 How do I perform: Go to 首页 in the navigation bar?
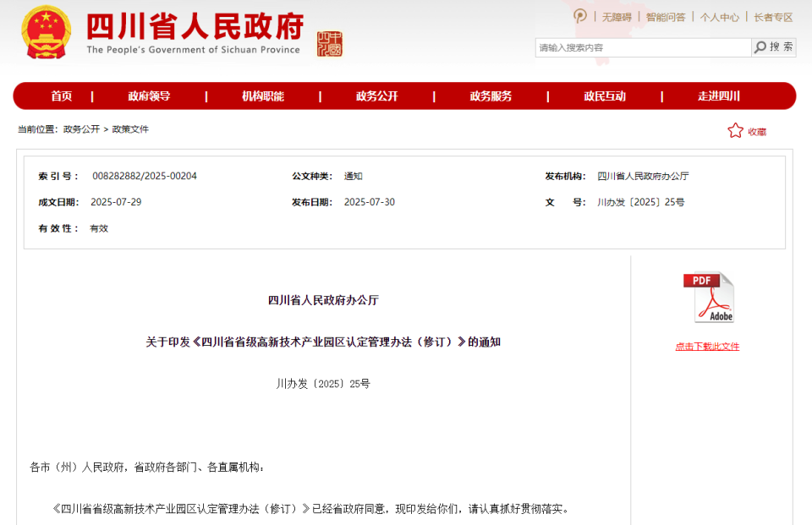(x=61, y=96)
